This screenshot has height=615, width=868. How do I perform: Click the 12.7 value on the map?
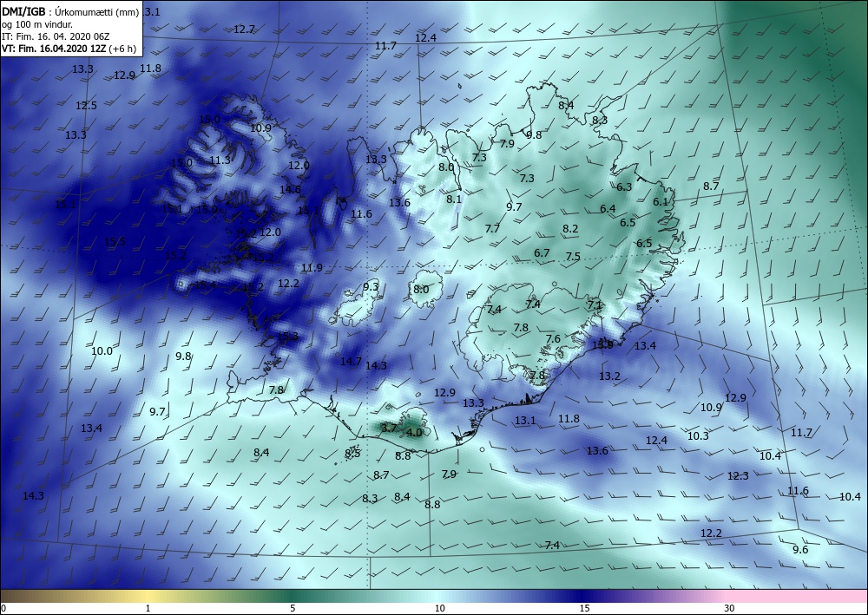tap(244, 29)
